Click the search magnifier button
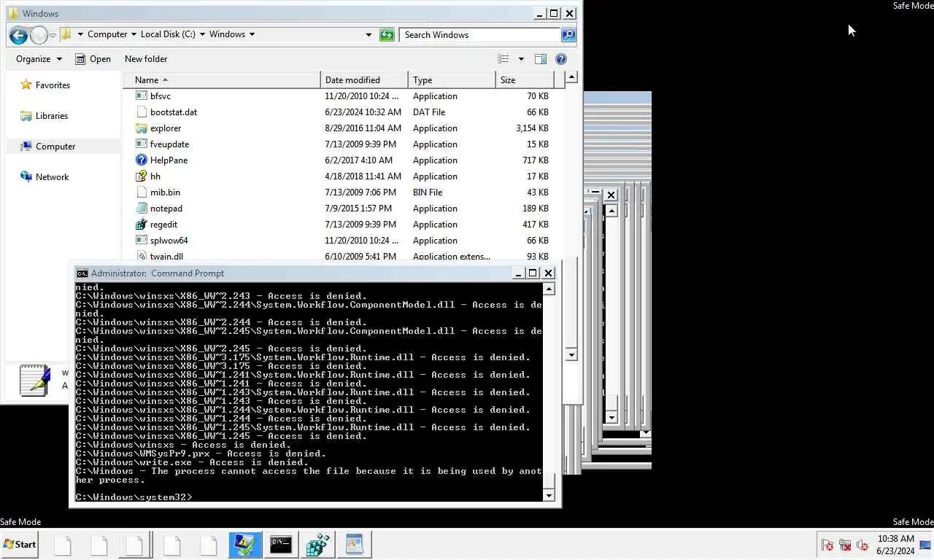 click(568, 34)
